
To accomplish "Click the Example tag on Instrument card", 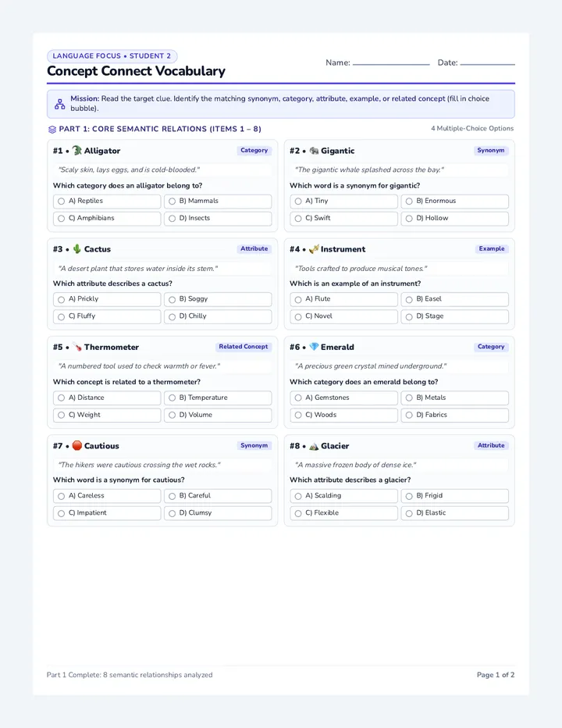I will pyautogui.click(x=492, y=249).
